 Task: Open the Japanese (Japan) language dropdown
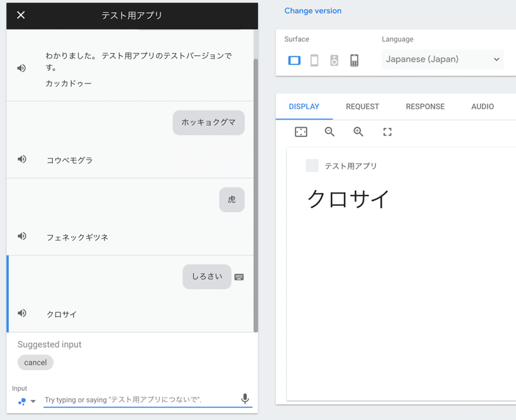coord(442,59)
